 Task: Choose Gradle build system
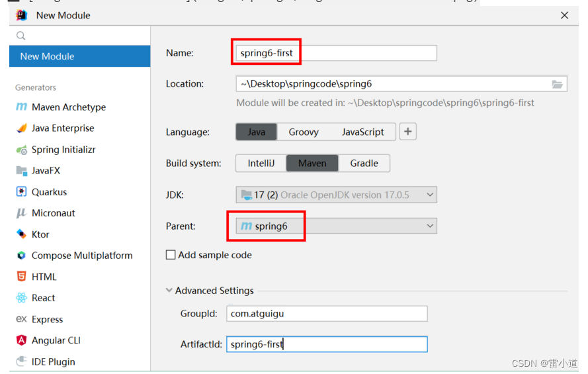coord(364,164)
